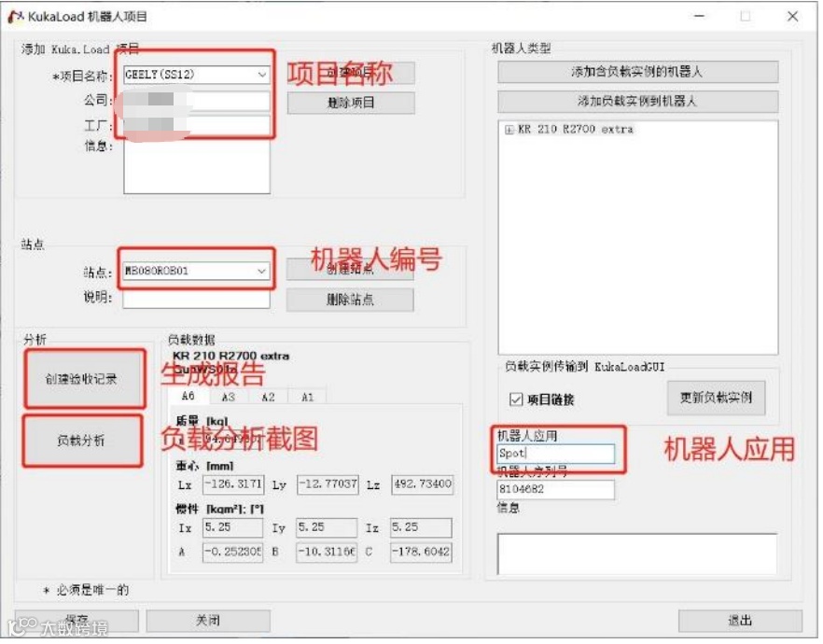
Task: Click the 关闭 button
Action: tap(208, 621)
